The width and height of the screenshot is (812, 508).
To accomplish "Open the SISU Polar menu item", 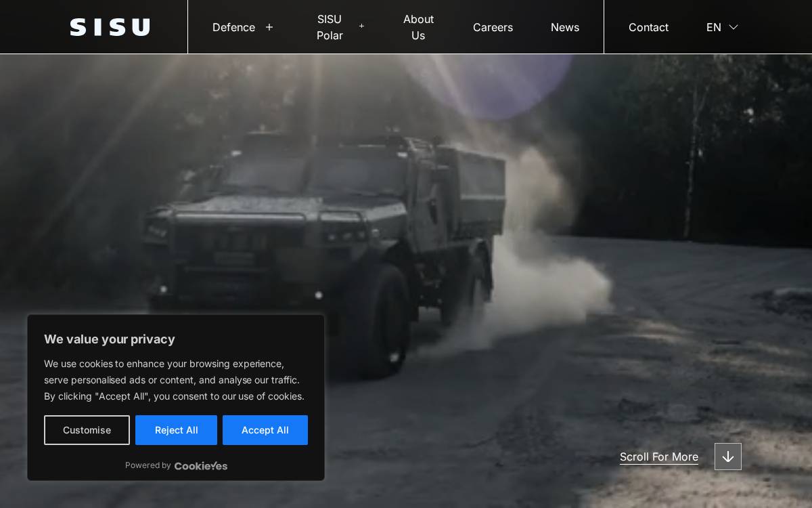I will coord(330,27).
